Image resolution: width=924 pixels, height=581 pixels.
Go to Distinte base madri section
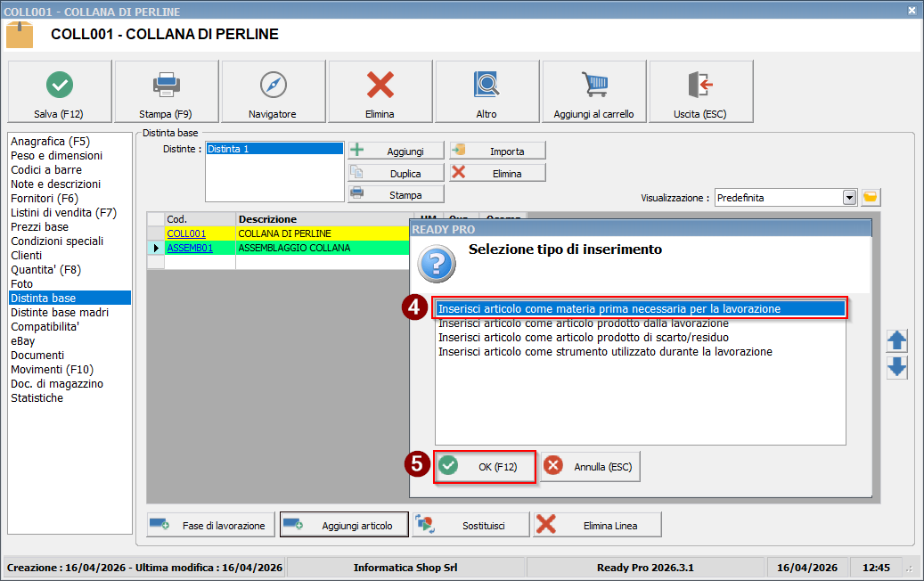(60, 313)
